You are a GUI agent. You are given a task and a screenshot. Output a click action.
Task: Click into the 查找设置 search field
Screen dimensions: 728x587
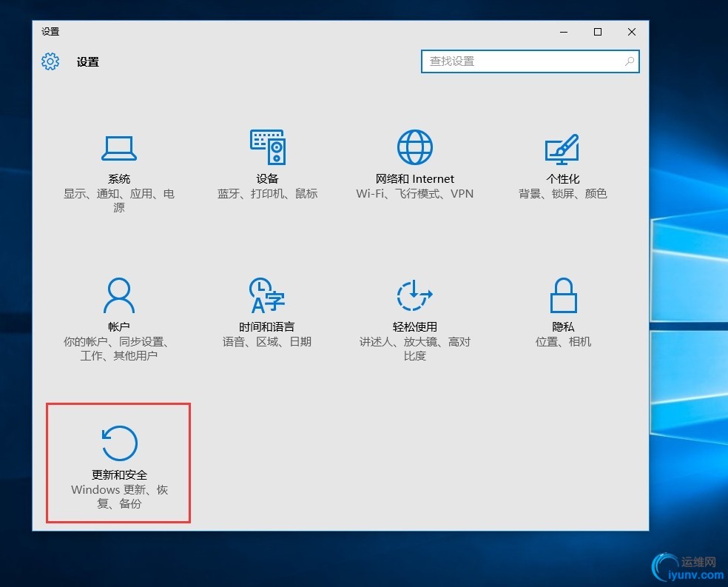pyautogui.click(x=530, y=61)
